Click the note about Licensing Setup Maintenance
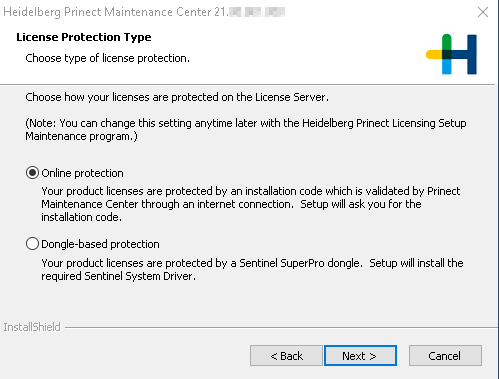499x379 pixels. click(x=246, y=130)
